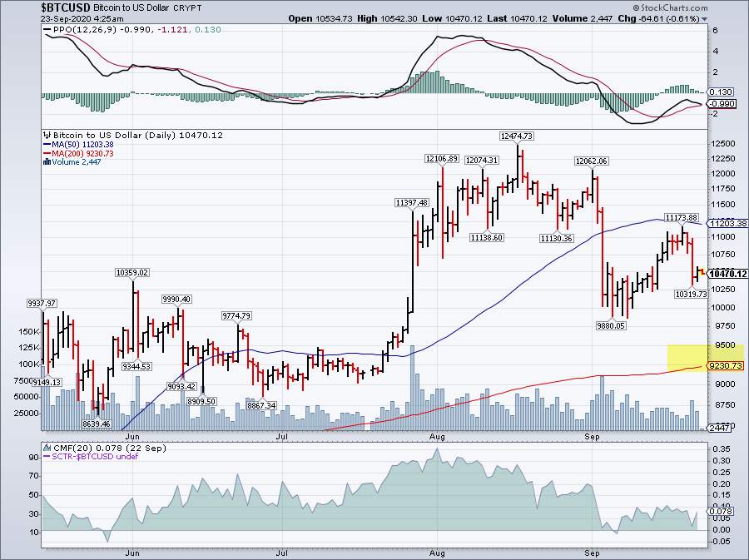Click the 9774.79 price label
This screenshot has width=749, height=560.
pyautogui.click(x=236, y=315)
